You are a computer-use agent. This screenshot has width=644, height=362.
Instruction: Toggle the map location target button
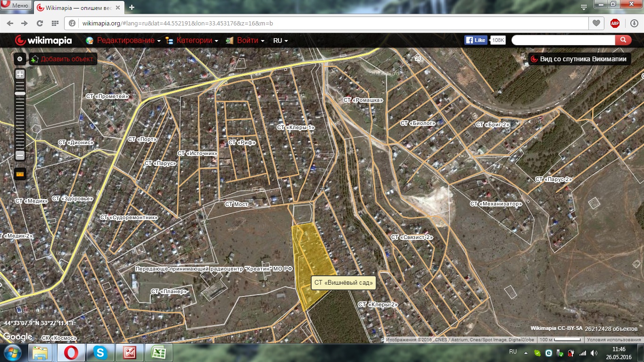click(x=20, y=59)
